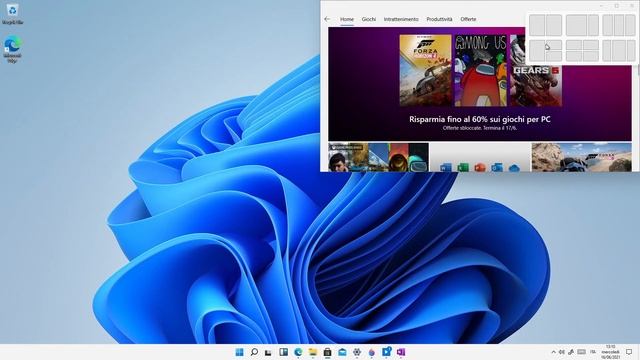This screenshot has width=640, height=360.
Task: Snap to top-right zone of the half-plus-two-quarters layout
Action: coord(554,45)
